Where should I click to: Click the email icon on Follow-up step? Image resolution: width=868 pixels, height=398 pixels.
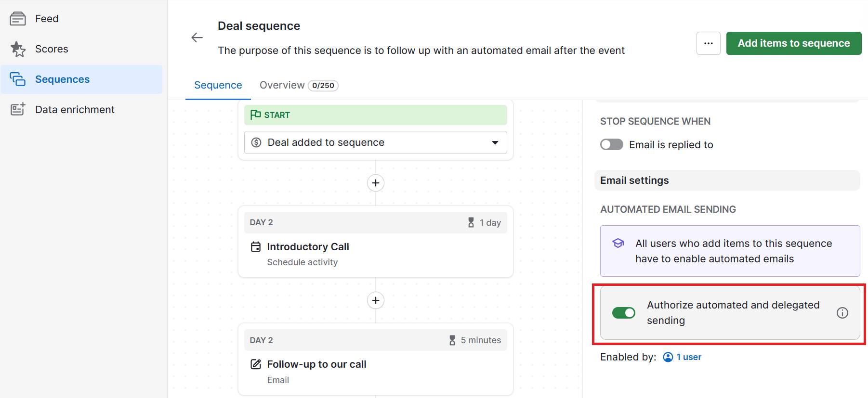pos(256,364)
